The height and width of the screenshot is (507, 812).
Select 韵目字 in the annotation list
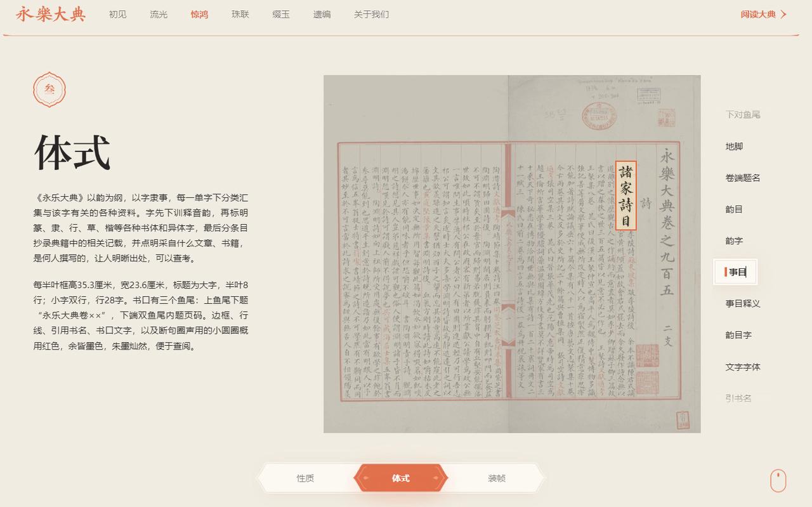738,335
